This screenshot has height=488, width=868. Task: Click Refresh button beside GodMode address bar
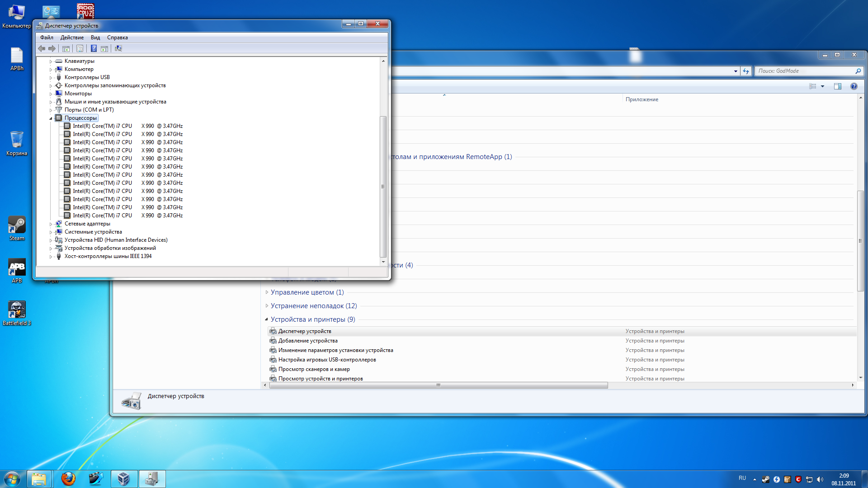746,71
